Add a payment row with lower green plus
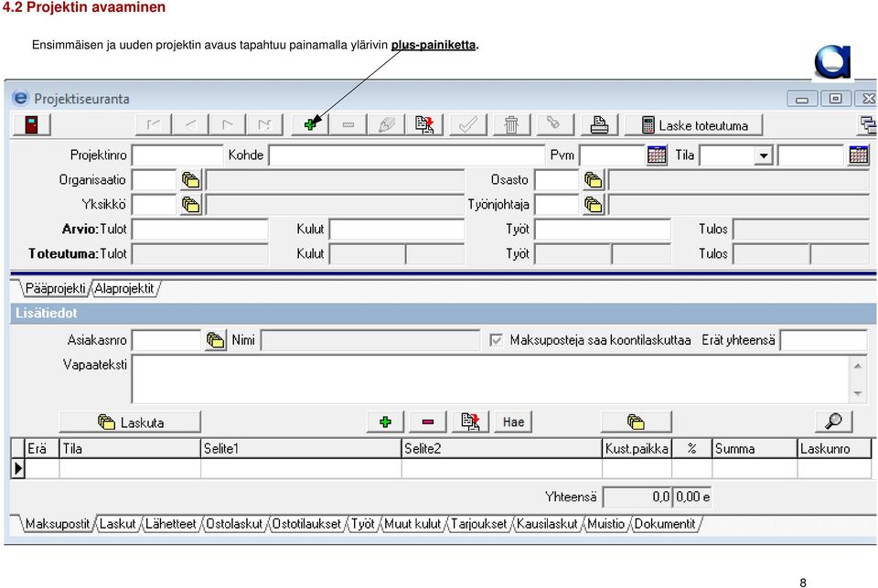 pyautogui.click(x=385, y=422)
